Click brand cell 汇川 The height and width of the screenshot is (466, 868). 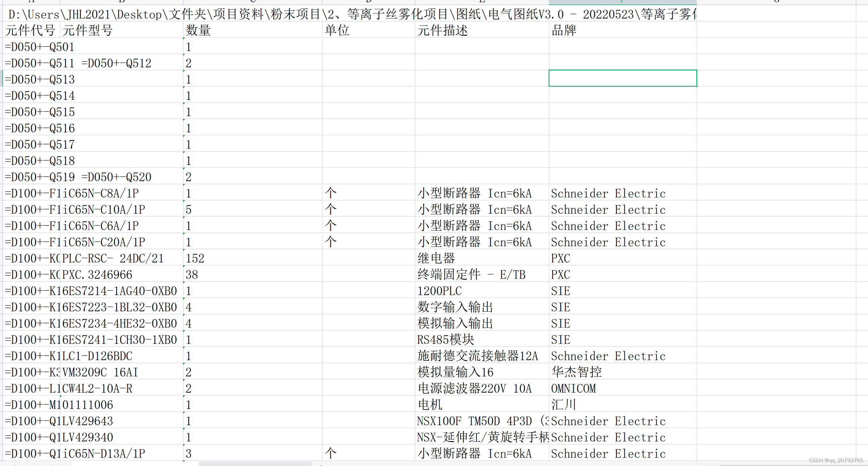(x=623, y=404)
